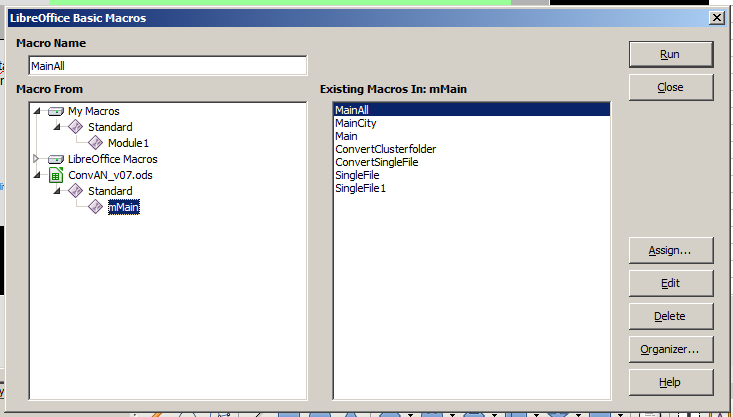The width and height of the screenshot is (733, 417).
Task: Select the mMain module label
Action: (124, 207)
